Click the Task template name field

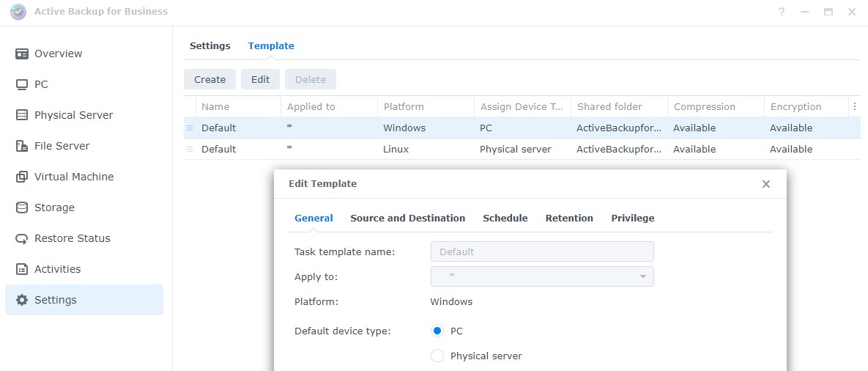543,251
